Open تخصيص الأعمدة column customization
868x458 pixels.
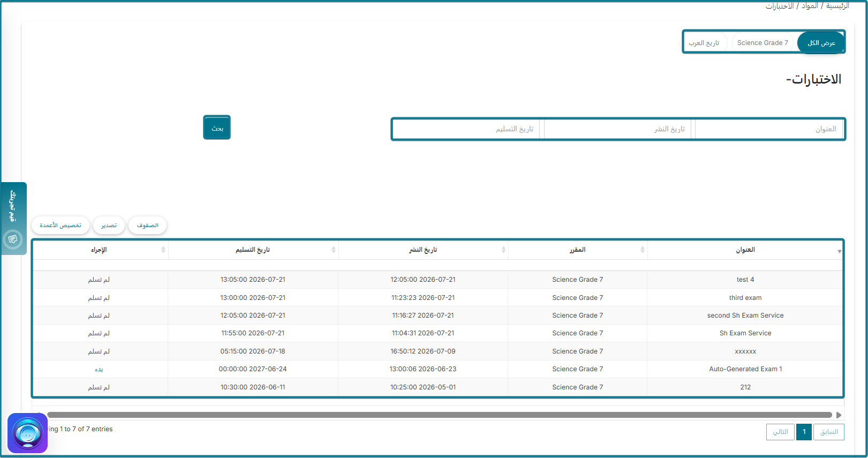point(61,226)
